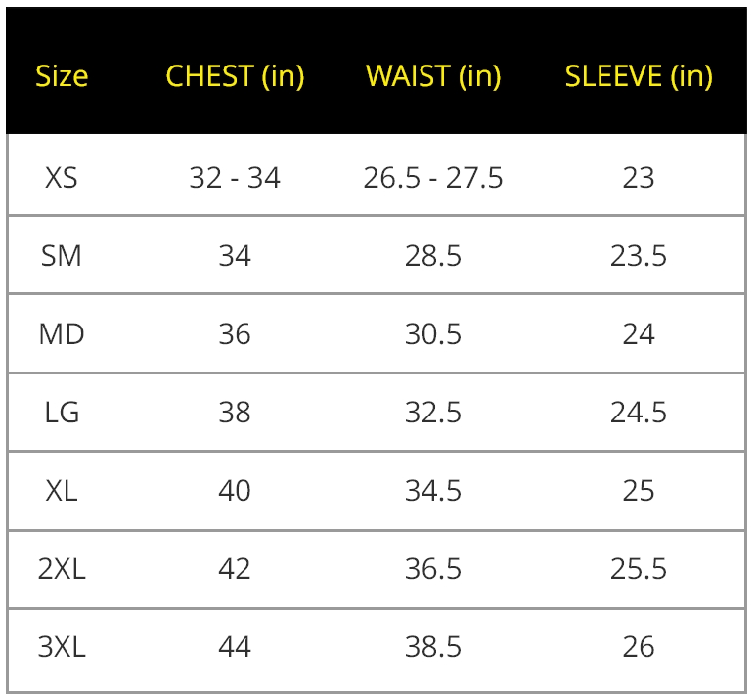The image size is (755, 700).
Task: Select the MD size row label
Action: (x=62, y=334)
